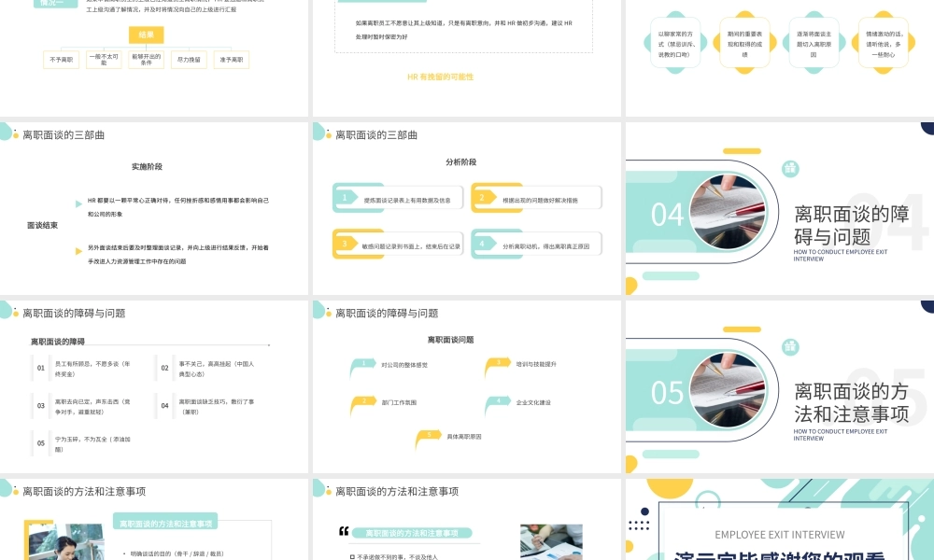Click the teal arrow bullet beside 'HR 都要以一颗平常心'
The height and width of the screenshot is (560, 934).
pyautogui.click(x=78, y=203)
